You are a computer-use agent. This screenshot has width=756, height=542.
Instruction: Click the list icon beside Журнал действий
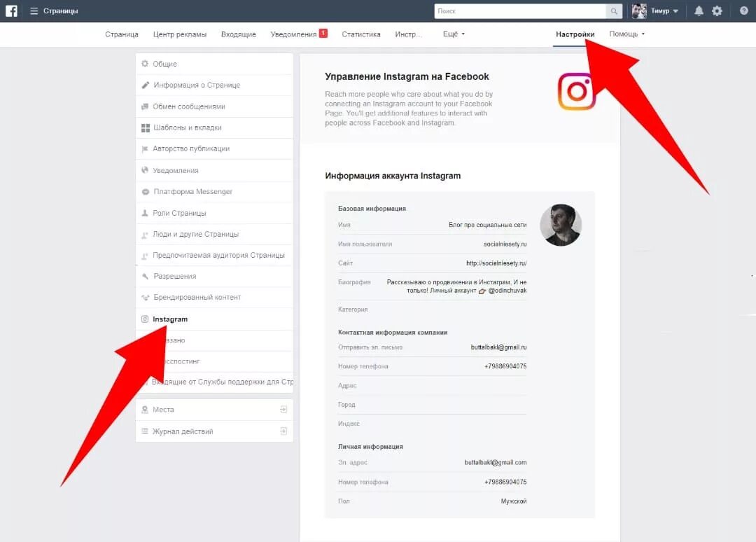(x=145, y=431)
